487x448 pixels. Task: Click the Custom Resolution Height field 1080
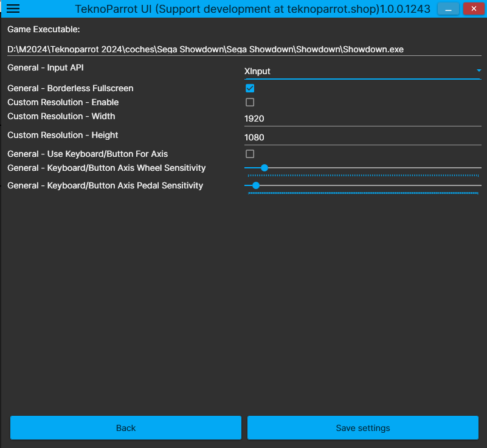click(x=362, y=137)
